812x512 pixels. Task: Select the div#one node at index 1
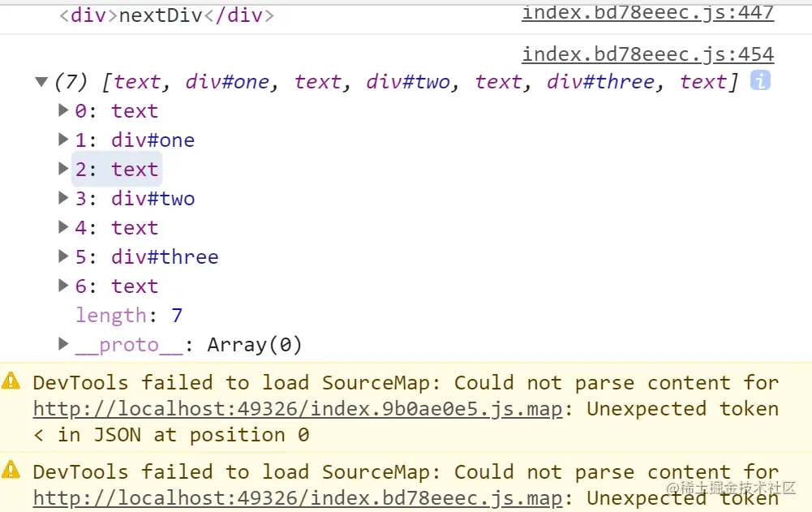(153, 140)
